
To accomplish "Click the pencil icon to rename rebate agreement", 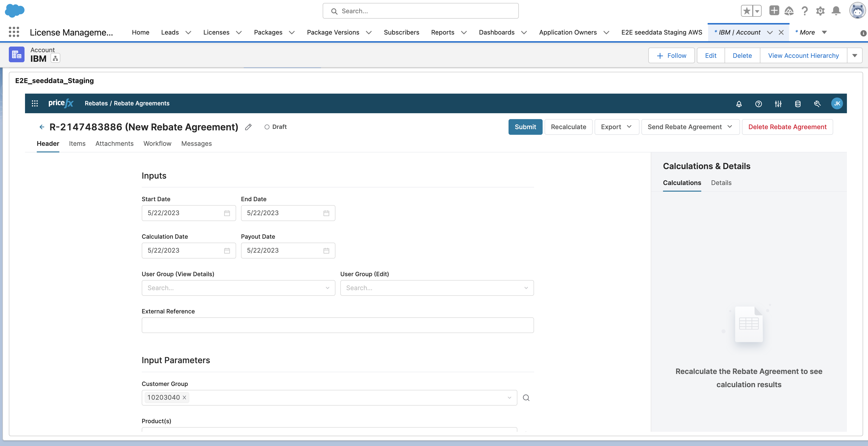I will 248,127.
